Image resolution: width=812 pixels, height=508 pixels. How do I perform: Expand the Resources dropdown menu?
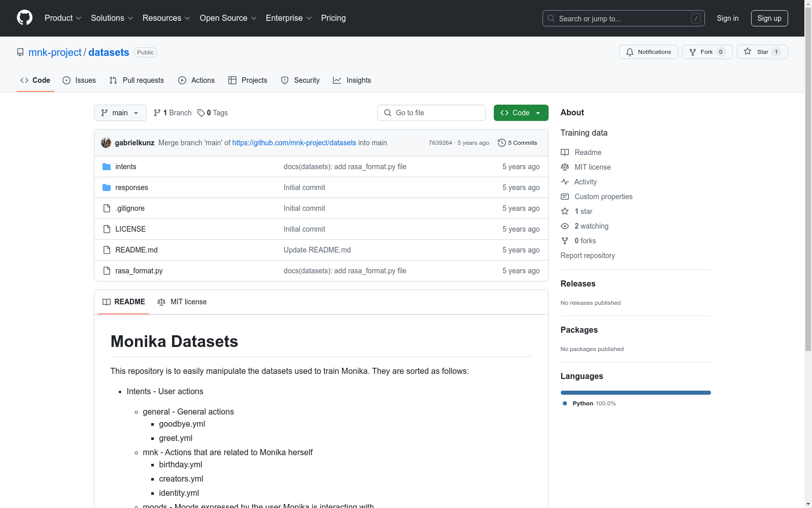point(166,18)
